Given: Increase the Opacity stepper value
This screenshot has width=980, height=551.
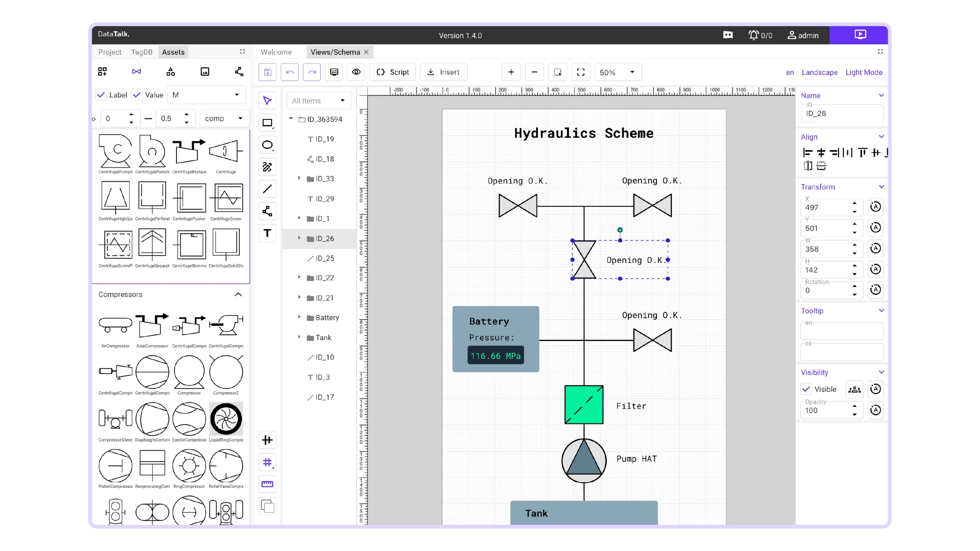Looking at the screenshot, I should click(854, 406).
